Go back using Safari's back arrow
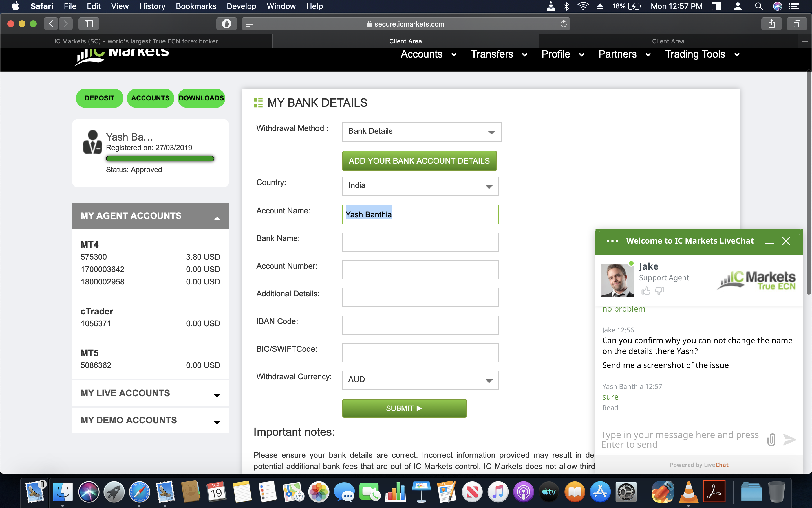The image size is (812, 508). [x=51, y=23]
